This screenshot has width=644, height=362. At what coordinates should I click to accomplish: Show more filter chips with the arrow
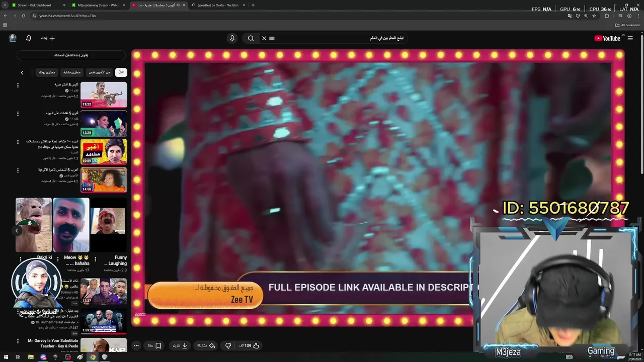(x=22, y=72)
